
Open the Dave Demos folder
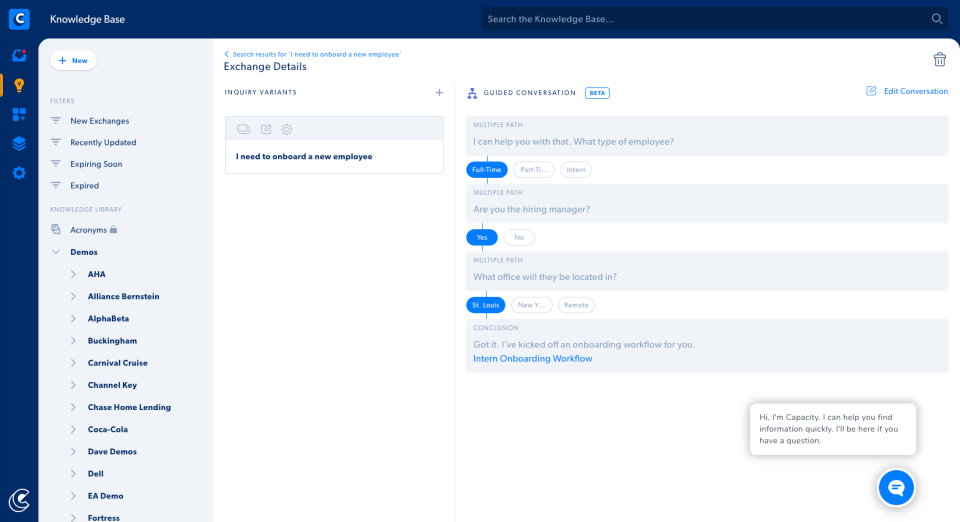112,452
